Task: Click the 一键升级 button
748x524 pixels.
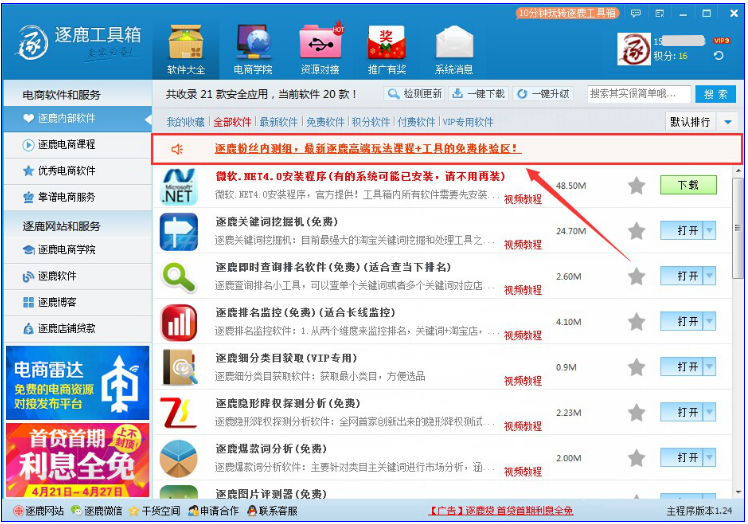Action: tap(543, 94)
